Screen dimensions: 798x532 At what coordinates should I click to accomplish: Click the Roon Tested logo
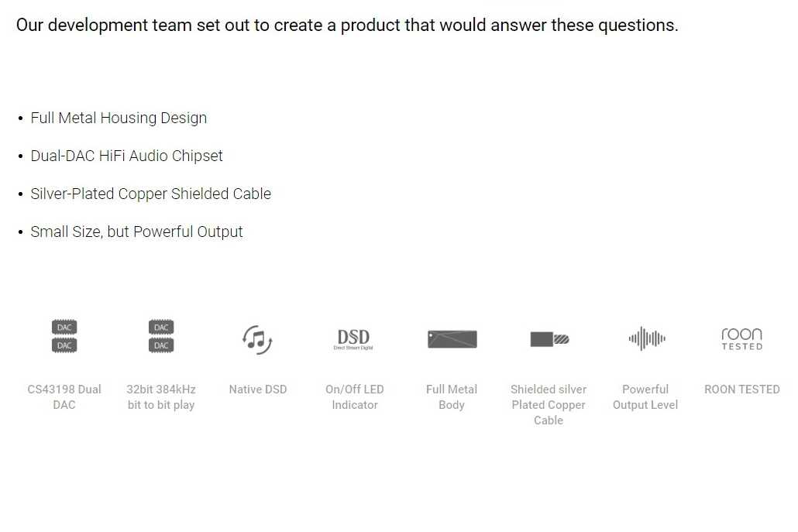[x=741, y=338]
